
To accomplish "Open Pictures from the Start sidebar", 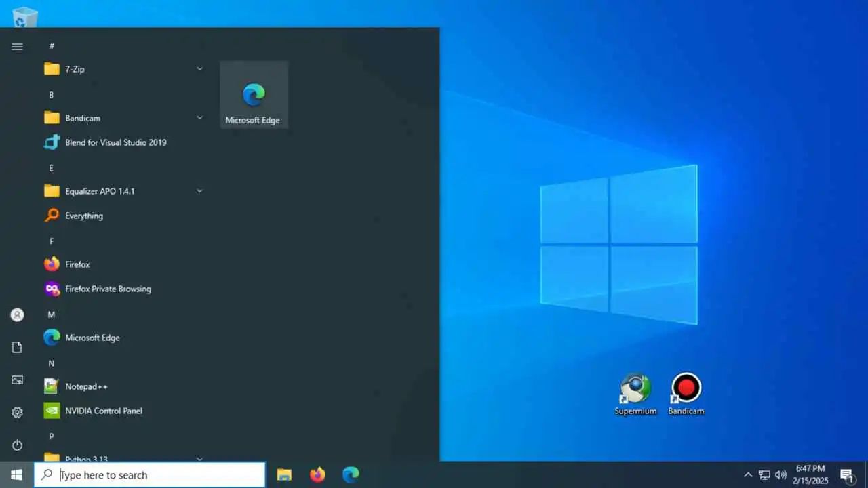I will tap(18, 380).
